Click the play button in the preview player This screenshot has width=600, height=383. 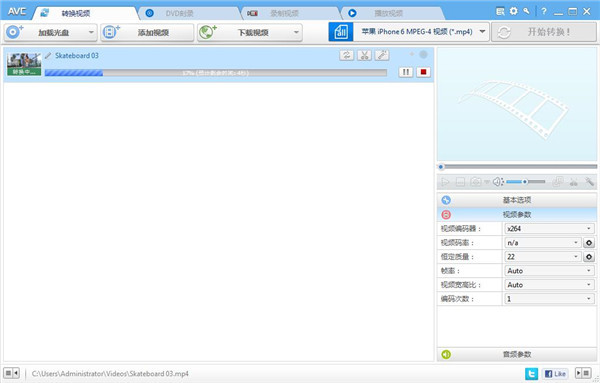pyautogui.click(x=445, y=182)
